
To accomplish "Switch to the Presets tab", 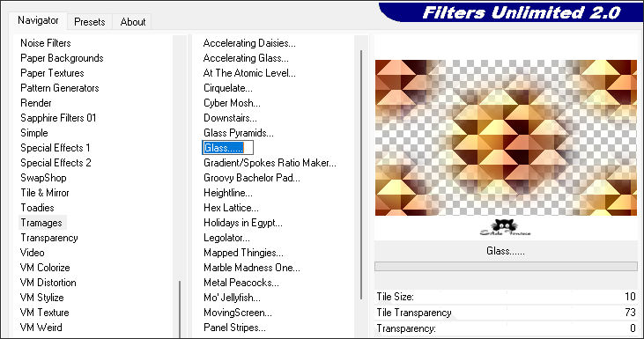I will (90, 22).
